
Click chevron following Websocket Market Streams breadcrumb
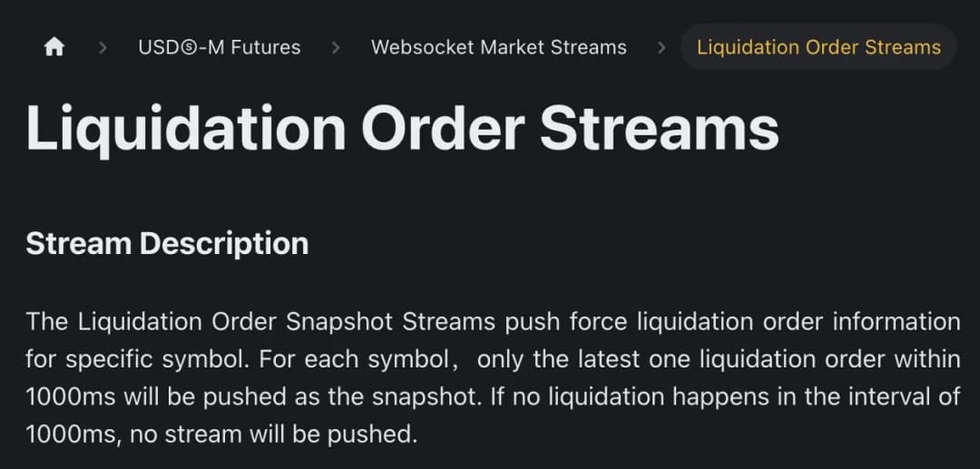pyautogui.click(x=661, y=47)
